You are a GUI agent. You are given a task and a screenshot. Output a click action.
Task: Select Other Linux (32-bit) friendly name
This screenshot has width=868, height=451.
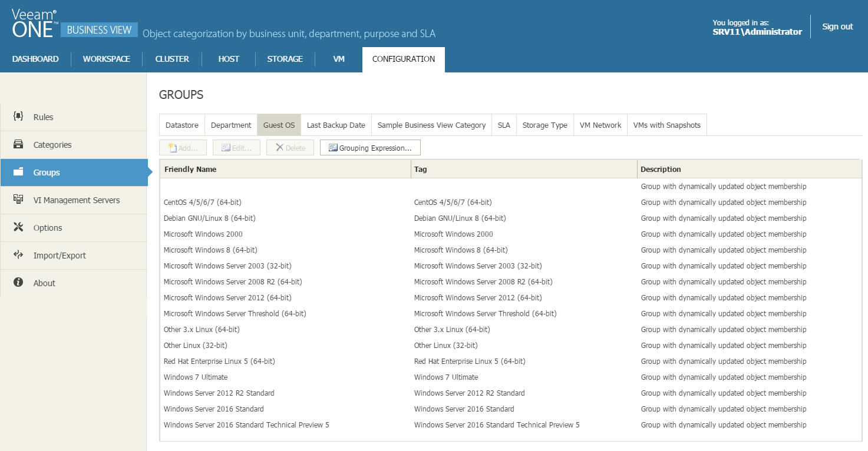point(196,345)
